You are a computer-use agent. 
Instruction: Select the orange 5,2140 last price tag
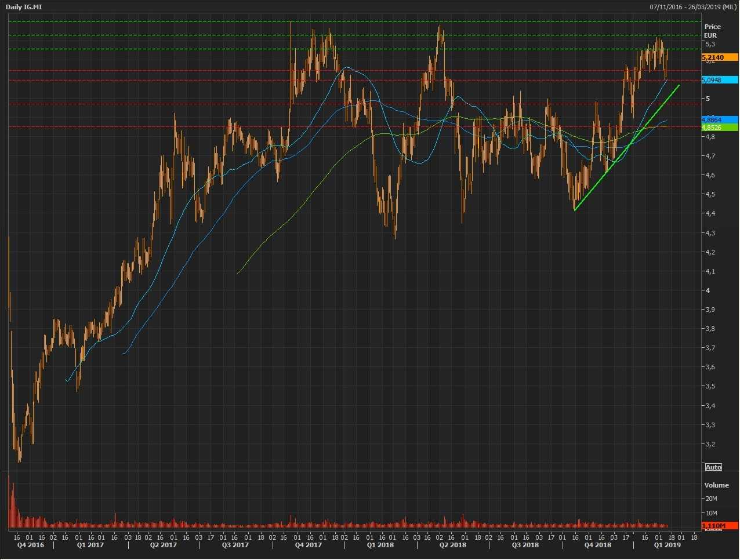(719, 57)
